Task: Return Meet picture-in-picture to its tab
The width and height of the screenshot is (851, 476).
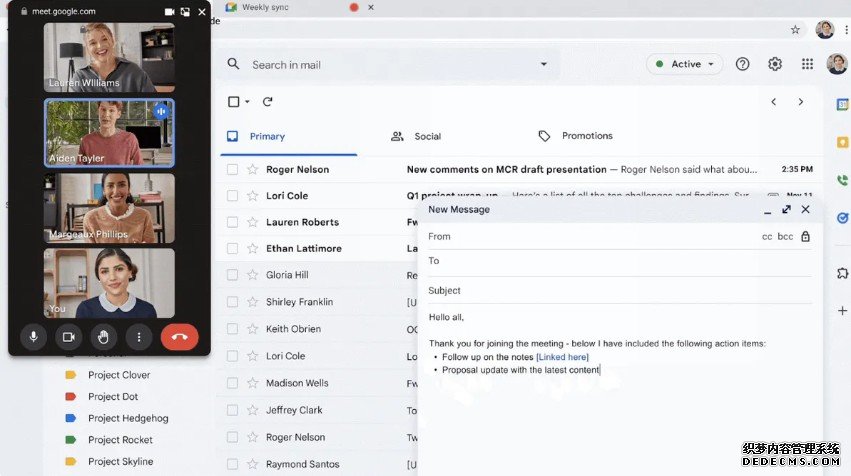Action: (185, 11)
